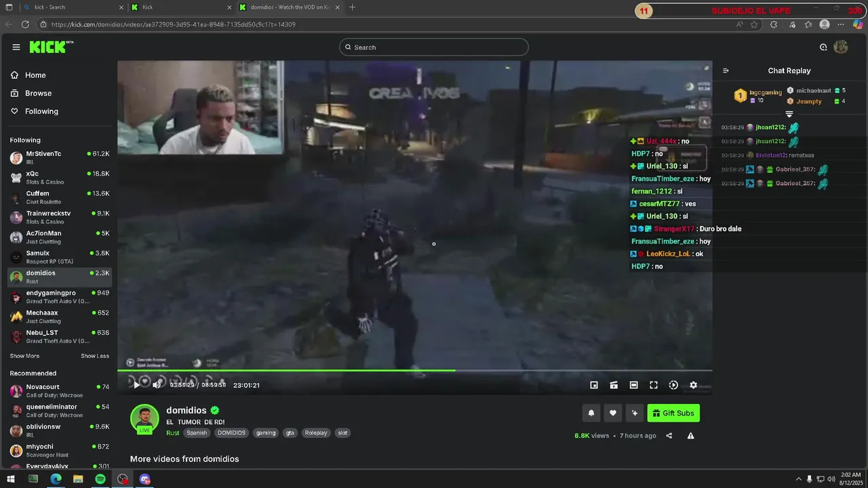Mute the video volume
This screenshot has height=488, width=868.
pyautogui.click(x=157, y=384)
